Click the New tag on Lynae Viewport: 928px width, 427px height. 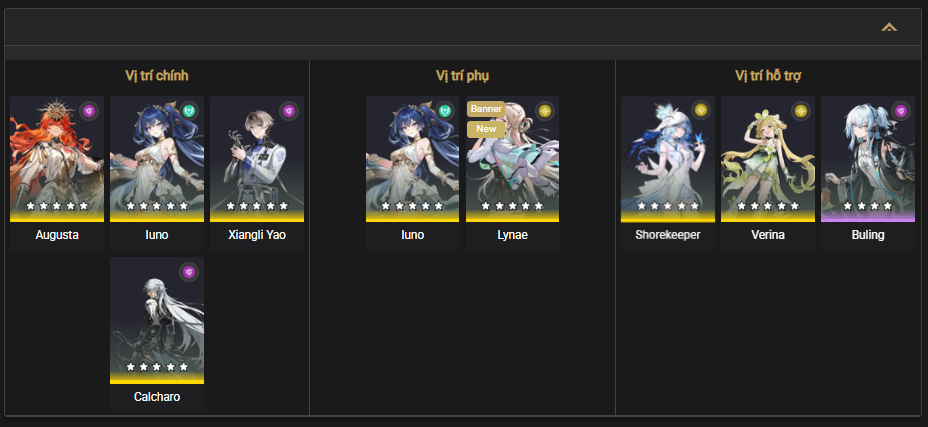click(486, 129)
